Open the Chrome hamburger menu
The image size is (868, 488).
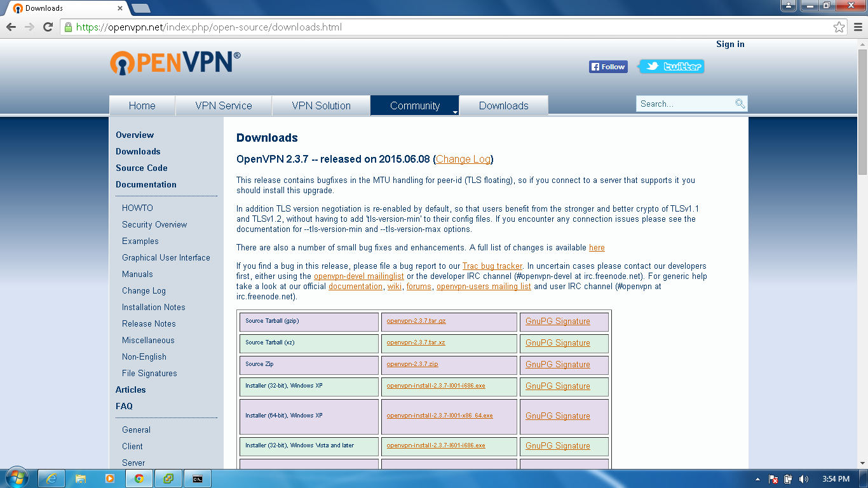[857, 27]
